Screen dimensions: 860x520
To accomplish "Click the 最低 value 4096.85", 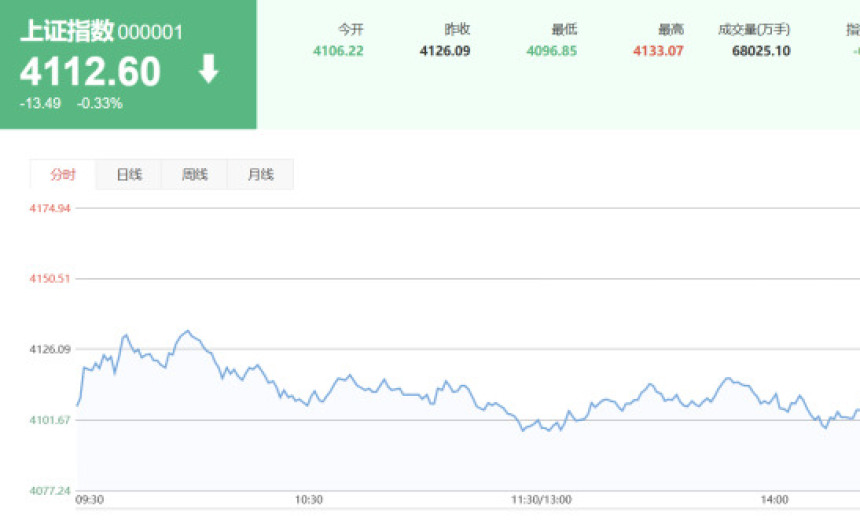I will [x=551, y=51].
